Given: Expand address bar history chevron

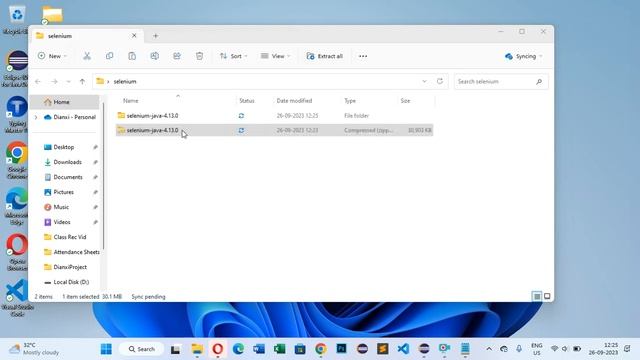Looking at the screenshot, I should (x=424, y=81).
